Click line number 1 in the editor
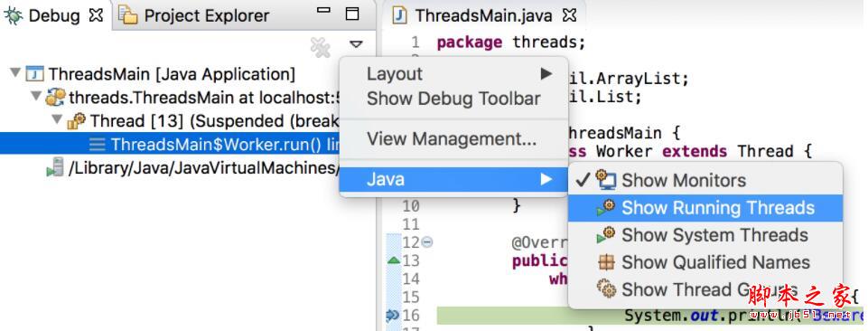Viewport: 868px width, 331px height. pos(415,43)
